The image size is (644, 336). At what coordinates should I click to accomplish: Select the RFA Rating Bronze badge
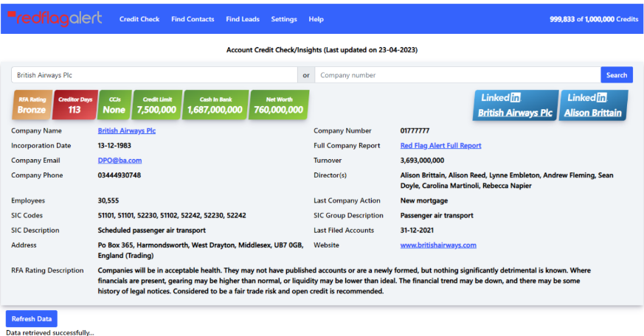[32, 105]
